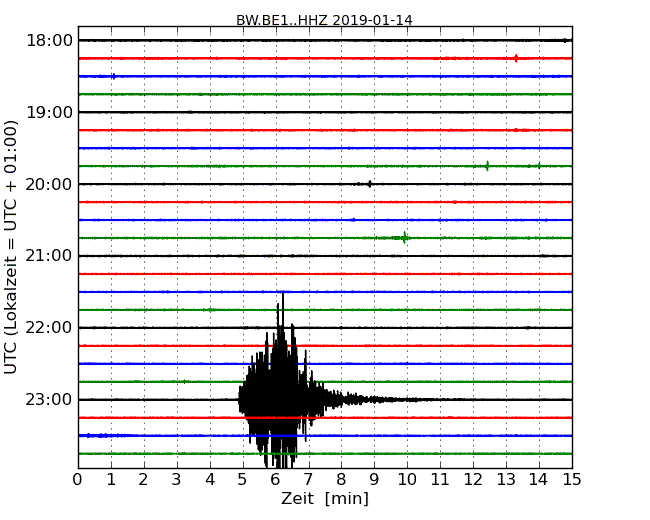
Task: Click the green spike near minute 10
Action: (x=404, y=238)
